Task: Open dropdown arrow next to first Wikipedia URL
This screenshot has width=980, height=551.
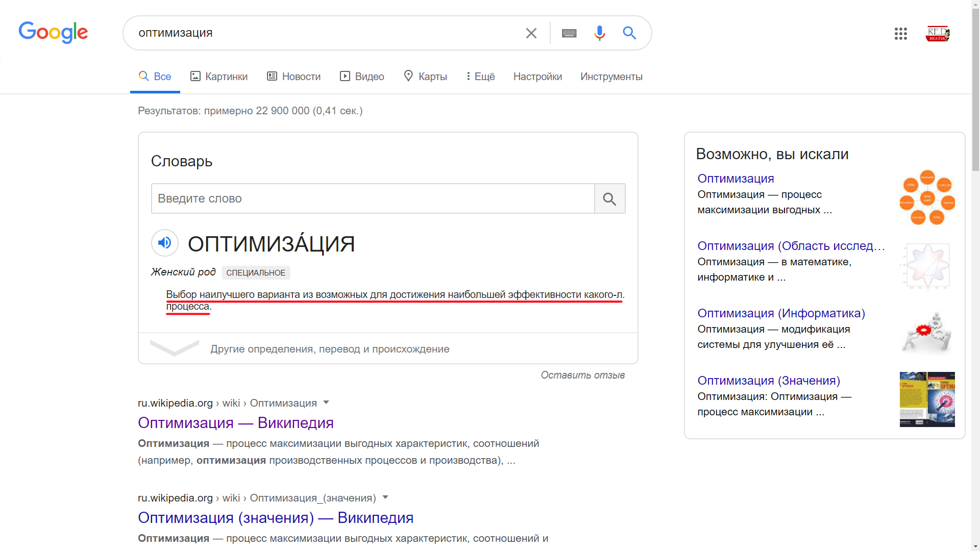Action: click(x=326, y=403)
